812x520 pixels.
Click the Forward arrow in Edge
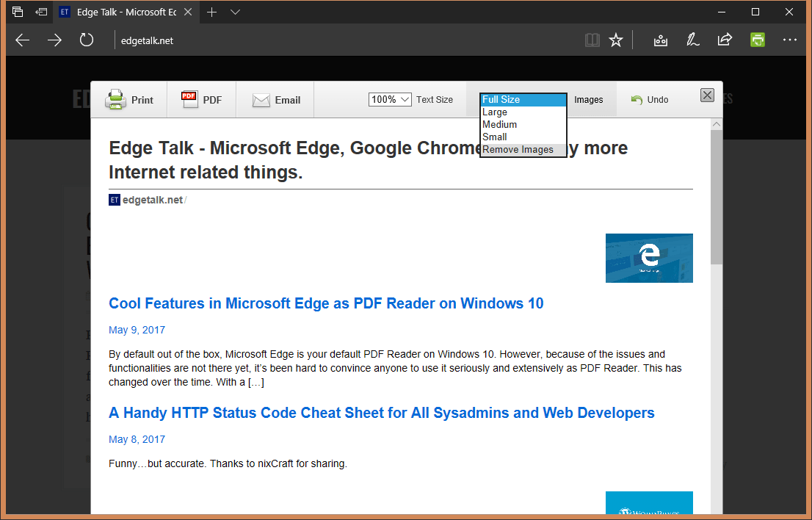point(54,40)
